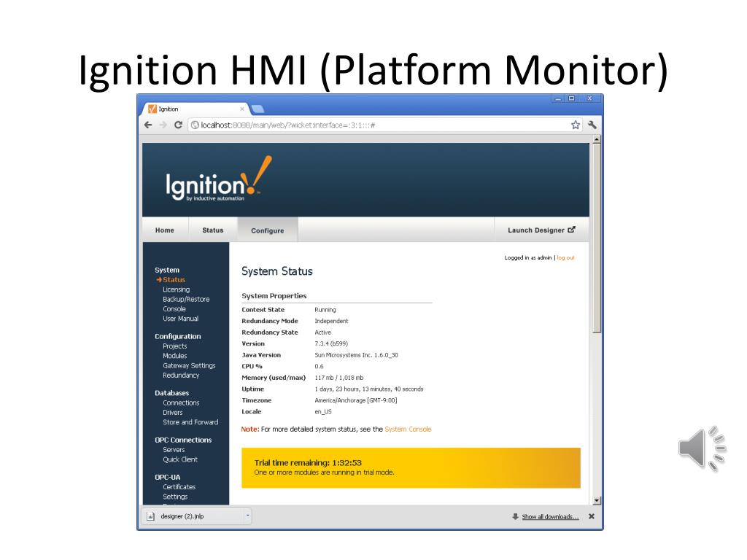
Task: Click the log out link
Action: 565,257
